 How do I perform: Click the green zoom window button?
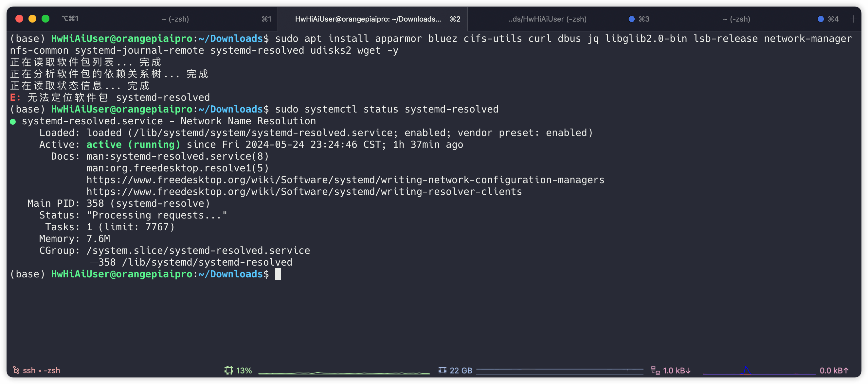[x=45, y=19]
